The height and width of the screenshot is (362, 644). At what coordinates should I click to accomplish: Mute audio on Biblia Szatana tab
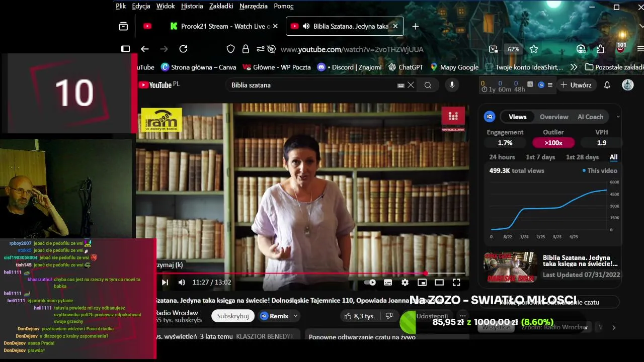306,26
